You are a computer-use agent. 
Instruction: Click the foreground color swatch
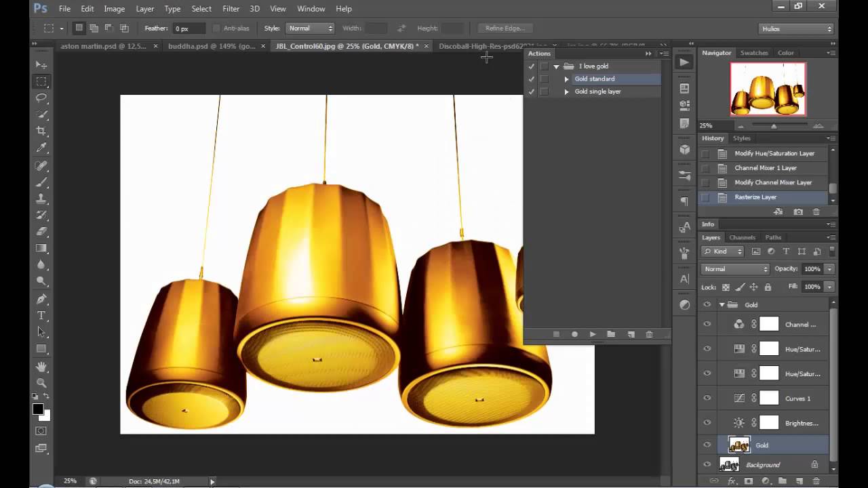tap(38, 409)
